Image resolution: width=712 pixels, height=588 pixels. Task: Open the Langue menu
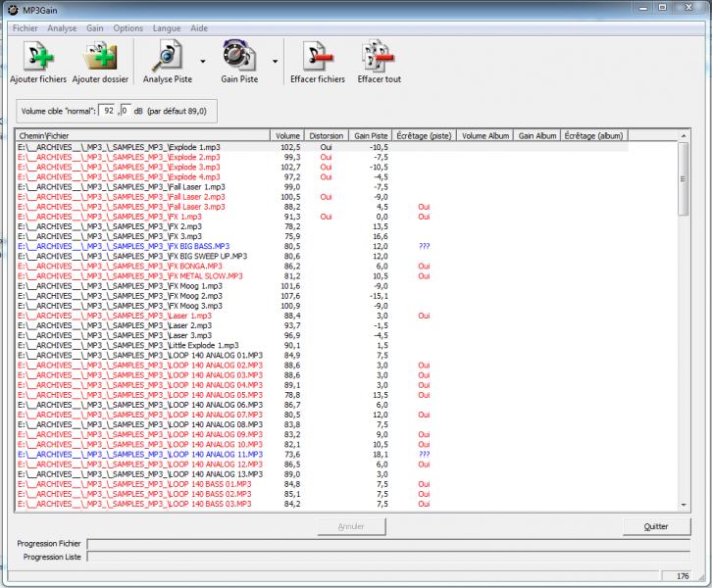pos(167,28)
